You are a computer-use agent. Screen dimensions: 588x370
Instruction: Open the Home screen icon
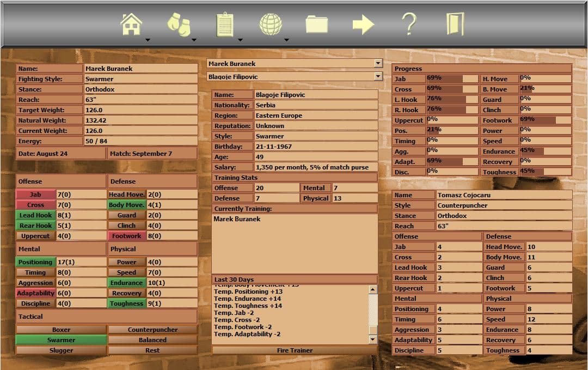click(131, 23)
